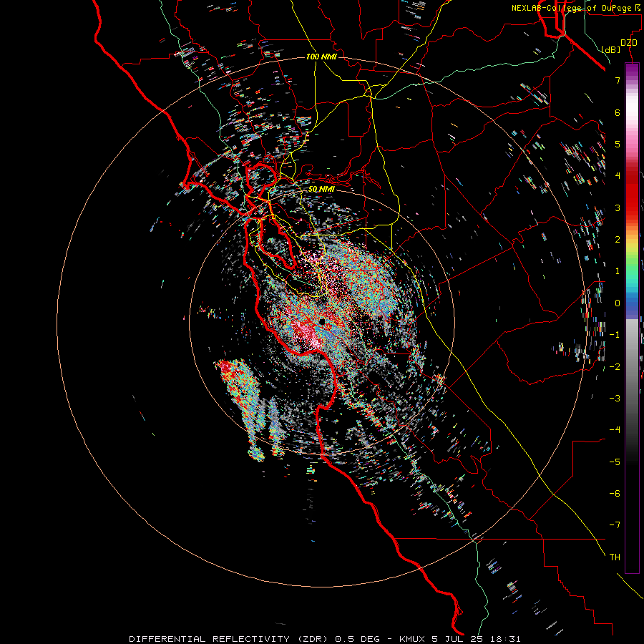Click the "5 JUL 25" date in caption

[459, 639]
